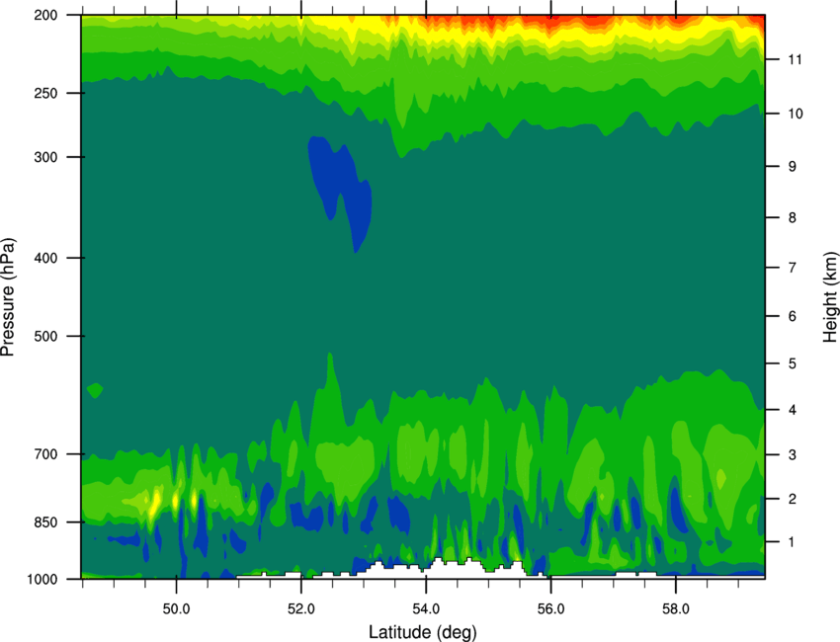Pick the 7 km height label
The width and height of the screenshot is (840, 642).
pos(793,268)
